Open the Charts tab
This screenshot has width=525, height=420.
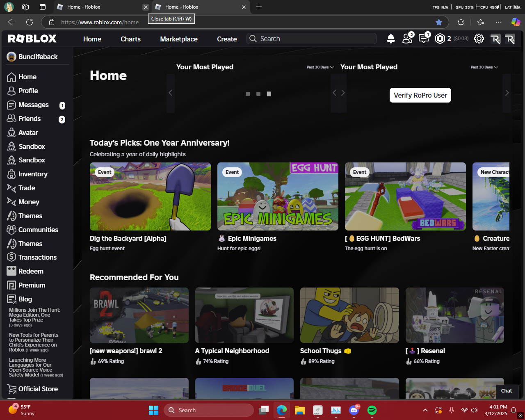(x=130, y=39)
